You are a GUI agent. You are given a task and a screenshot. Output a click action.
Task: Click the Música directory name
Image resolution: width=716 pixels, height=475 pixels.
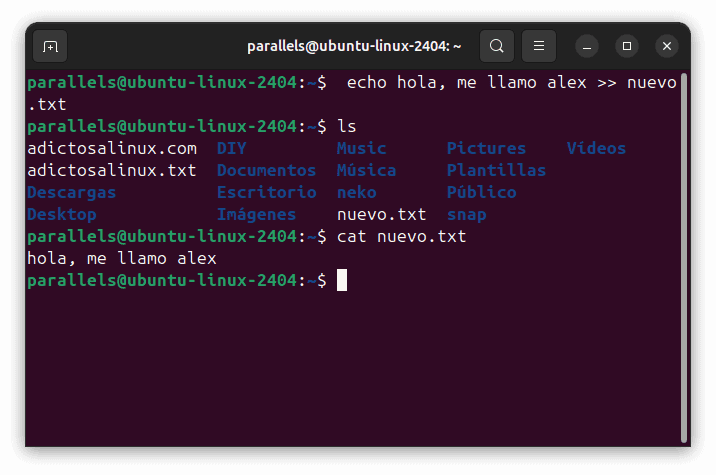(366, 170)
